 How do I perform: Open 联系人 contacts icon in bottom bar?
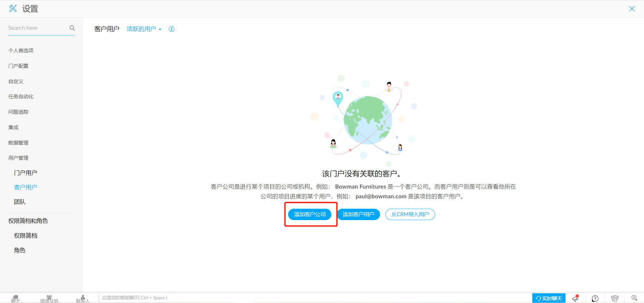pyautogui.click(x=83, y=298)
